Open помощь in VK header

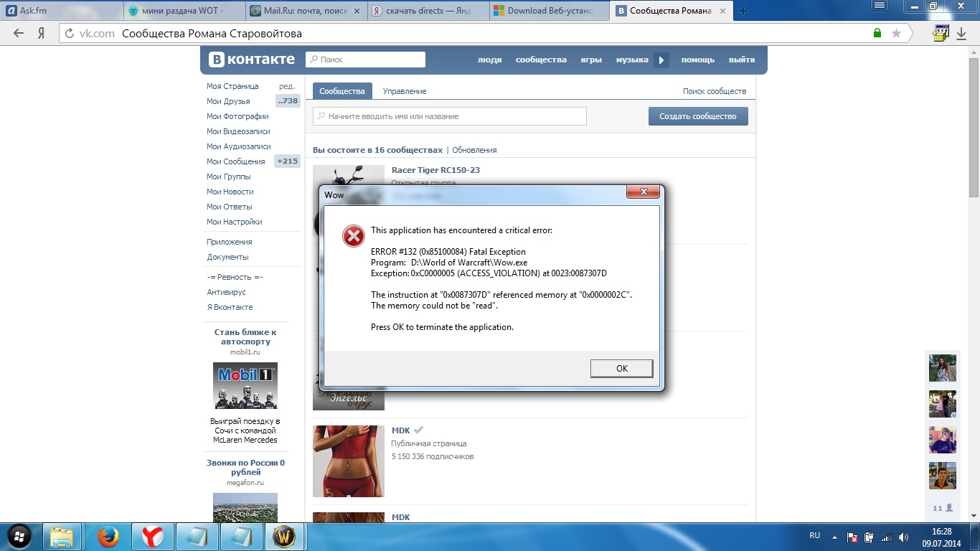698,60
